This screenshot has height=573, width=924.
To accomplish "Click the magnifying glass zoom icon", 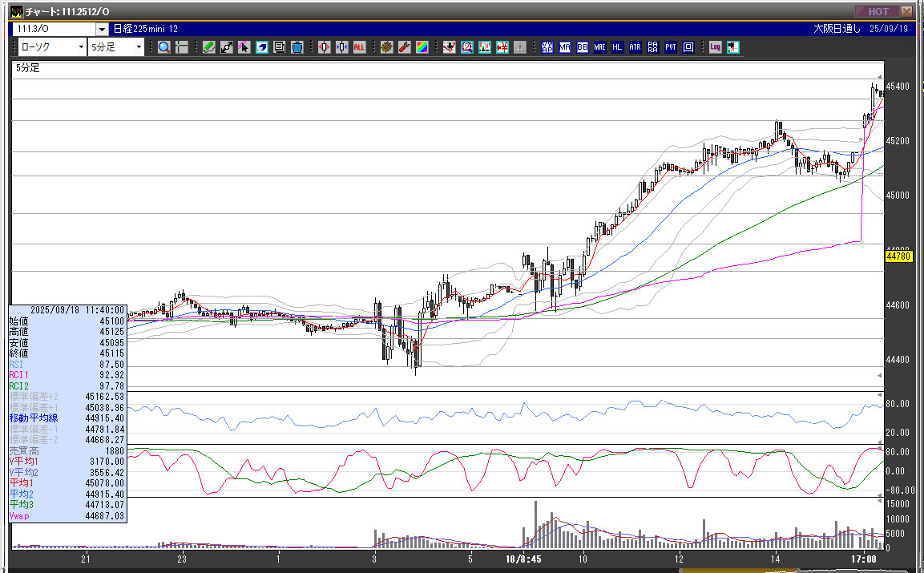I will [x=163, y=47].
